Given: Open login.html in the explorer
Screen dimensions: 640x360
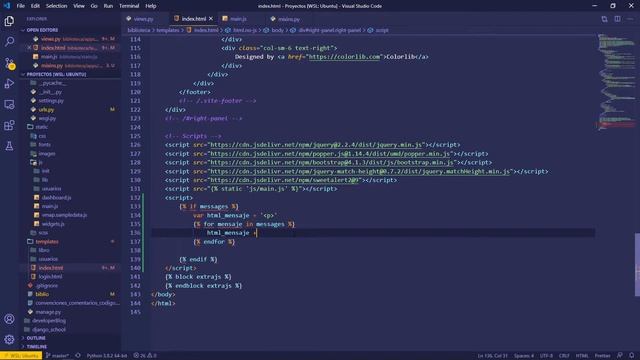Looking at the screenshot, I should (x=50, y=277).
